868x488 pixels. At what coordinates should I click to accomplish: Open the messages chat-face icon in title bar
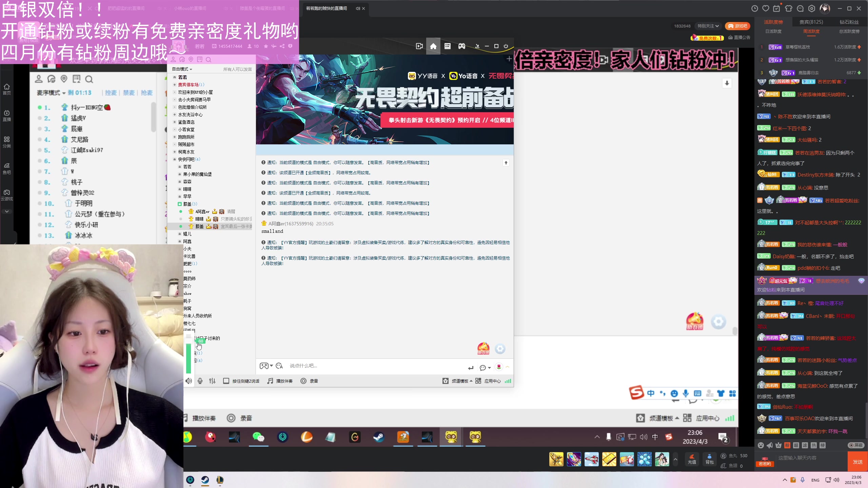point(800,8)
